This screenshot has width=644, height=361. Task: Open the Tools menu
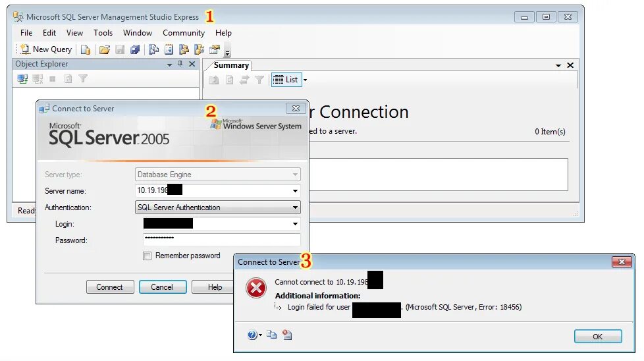coord(103,33)
